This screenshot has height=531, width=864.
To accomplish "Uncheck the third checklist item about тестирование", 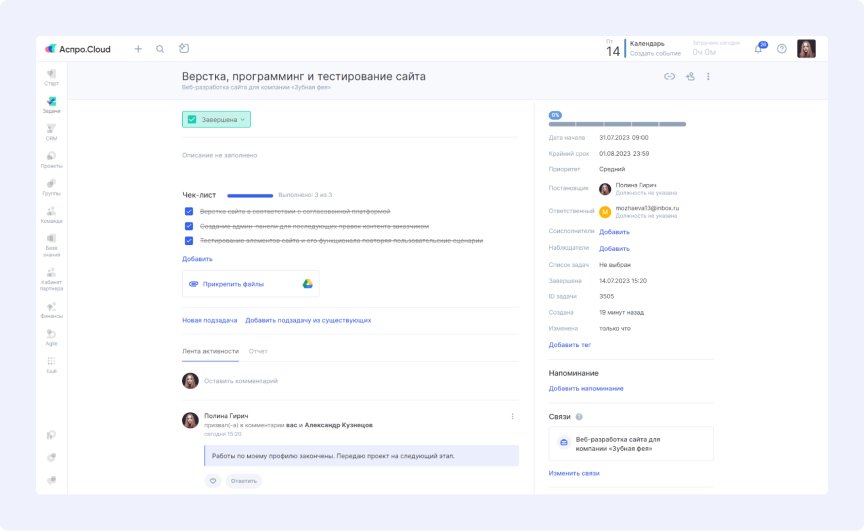I will pos(189,241).
